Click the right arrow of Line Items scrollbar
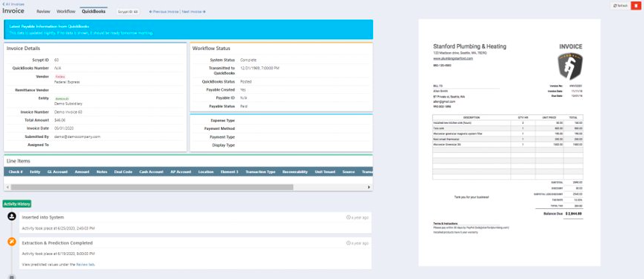Image resolution: width=644 pixels, height=279 pixels. point(369,187)
